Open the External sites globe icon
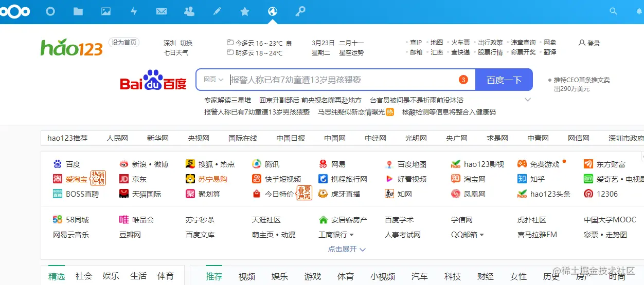The height and width of the screenshot is (285, 644). pos(273,11)
